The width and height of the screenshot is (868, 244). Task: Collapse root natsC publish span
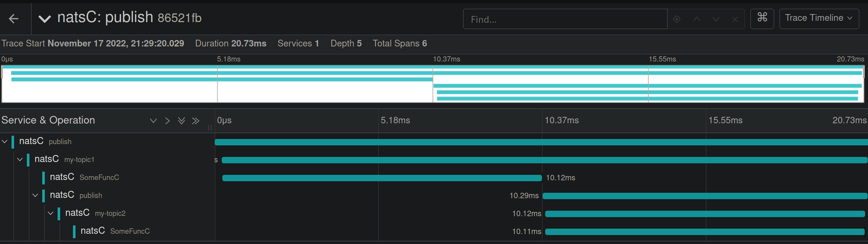[5, 142]
